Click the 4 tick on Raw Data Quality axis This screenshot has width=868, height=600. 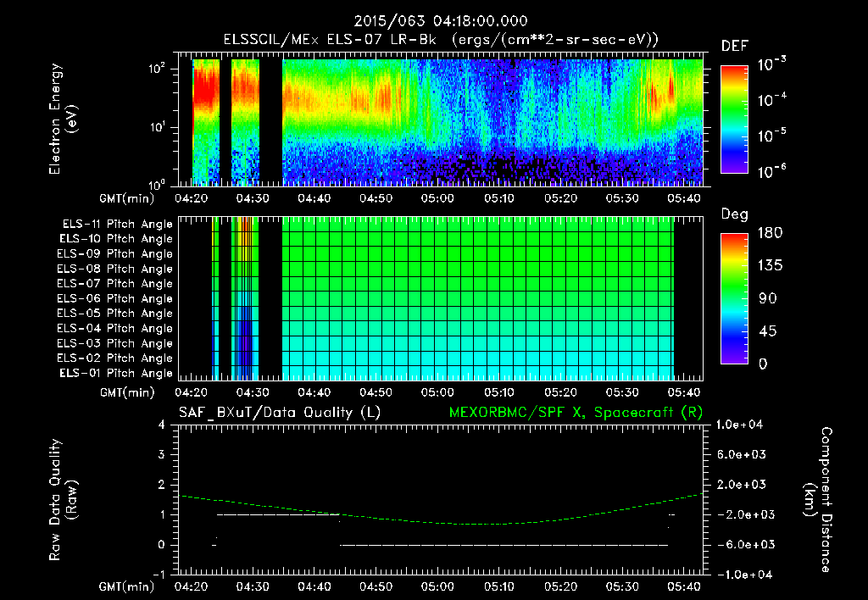(162, 425)
